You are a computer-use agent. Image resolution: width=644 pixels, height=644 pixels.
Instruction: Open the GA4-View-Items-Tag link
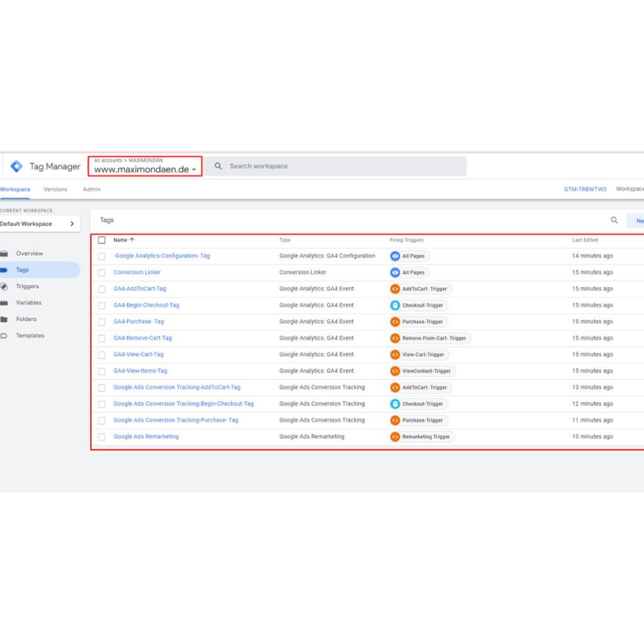coord(140,371)
